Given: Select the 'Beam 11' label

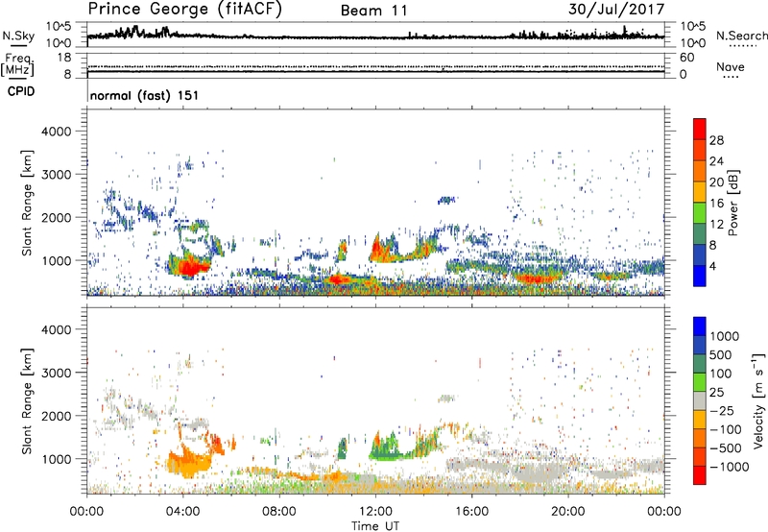Looking at the screenshot, I should (373, 11).
